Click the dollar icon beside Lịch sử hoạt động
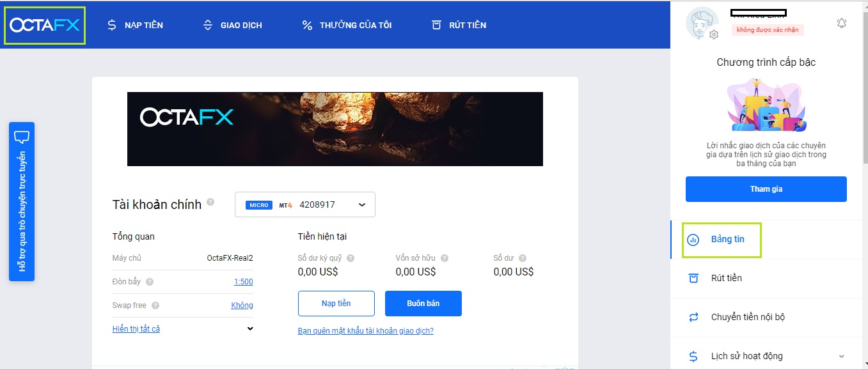The width and height of the screenshot is (868, 370). (x=693, y=357)
